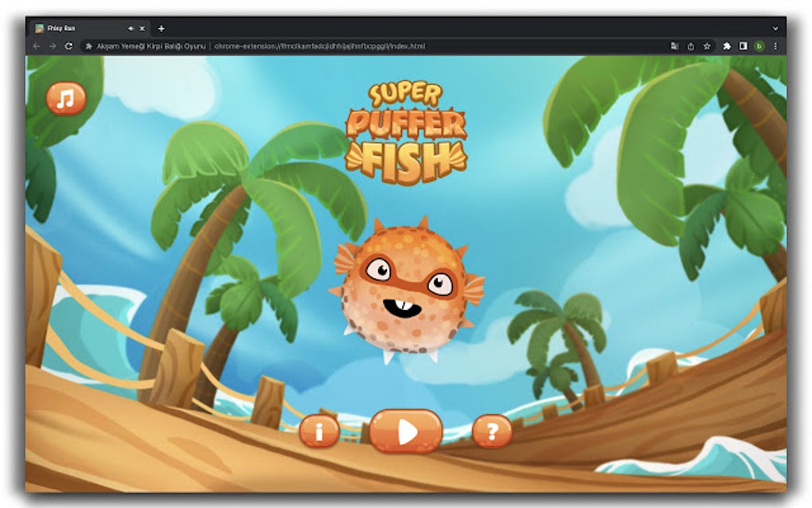Viewport: 812px width, 508px height.
Task: Click the share icon in the toolbar
Action: [x=690, y=46]
